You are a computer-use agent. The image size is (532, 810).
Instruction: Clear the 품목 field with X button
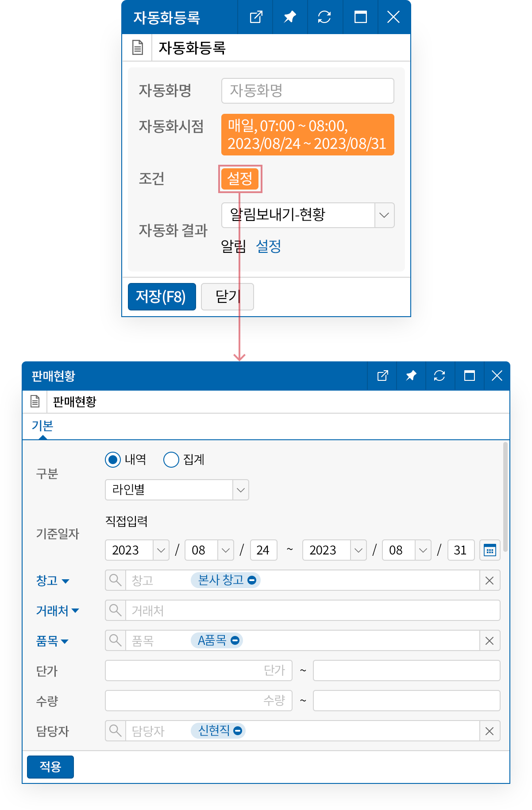click(490, 641)
